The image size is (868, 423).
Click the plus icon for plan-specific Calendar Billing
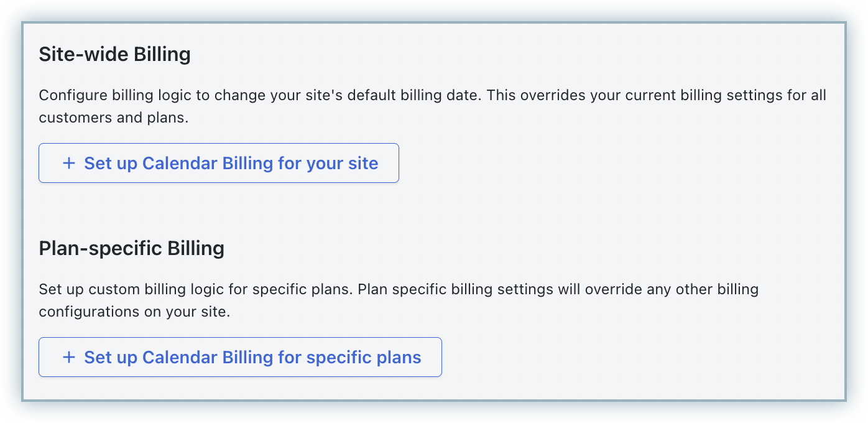[69, 357]
